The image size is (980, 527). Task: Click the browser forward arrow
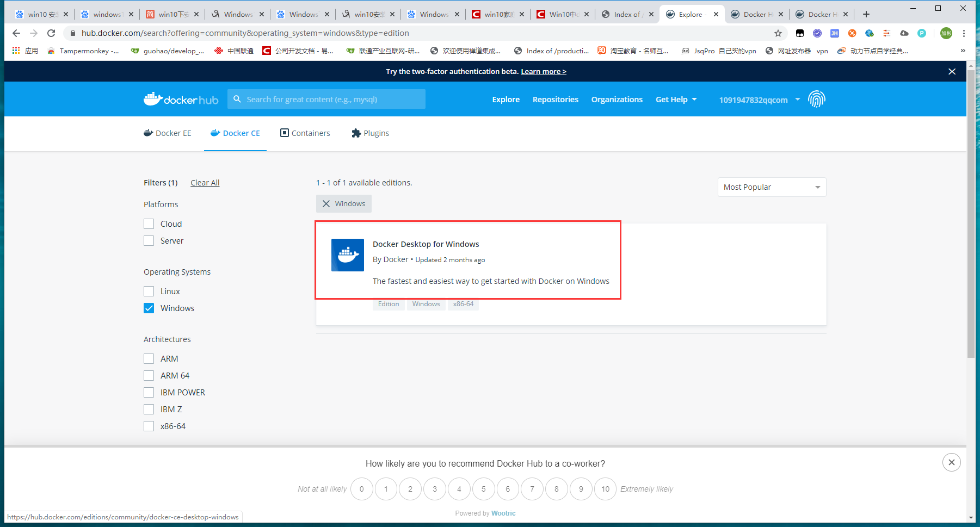34,33
